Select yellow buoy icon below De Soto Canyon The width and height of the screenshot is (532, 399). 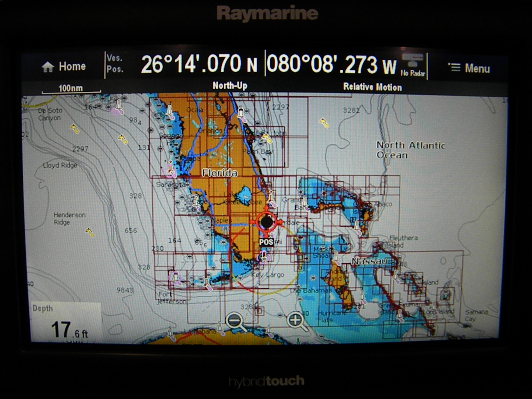(x=74, y=128)
